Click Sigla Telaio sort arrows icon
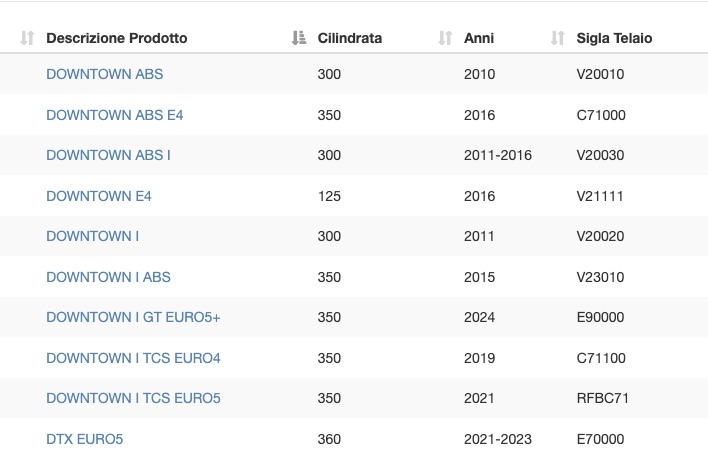This screenshot has height=467, width=708. pyautogui.click(x=558, y=38)
